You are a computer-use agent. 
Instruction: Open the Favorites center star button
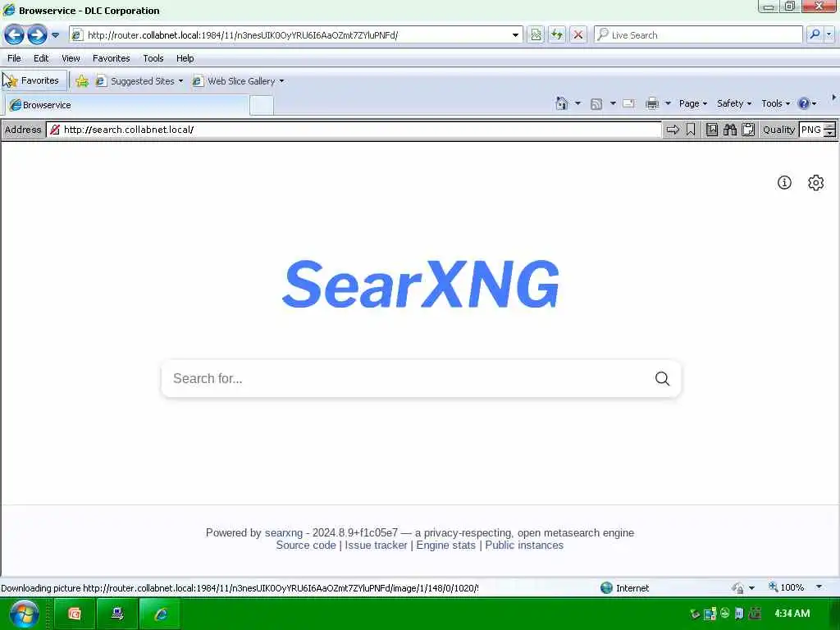tap(34, 80)
